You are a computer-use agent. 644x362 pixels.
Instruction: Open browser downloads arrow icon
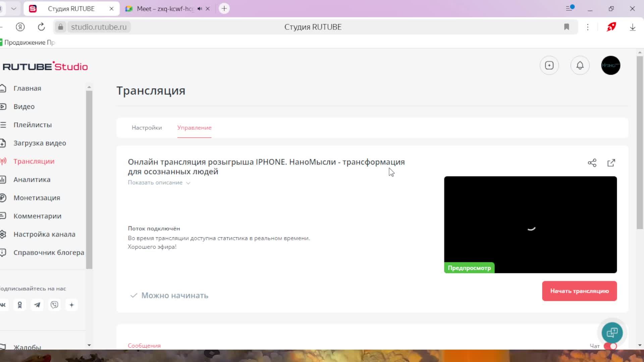click(633, 27)
